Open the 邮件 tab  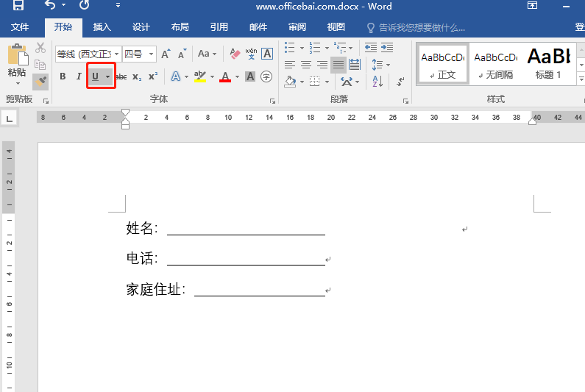pos(258,27)
